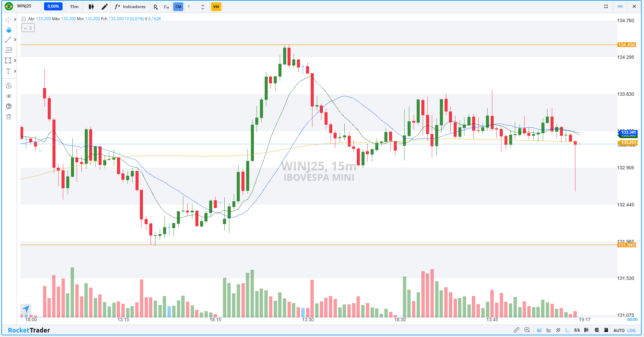
Task: Open the Indicadores menu
Action: point(130,7)
